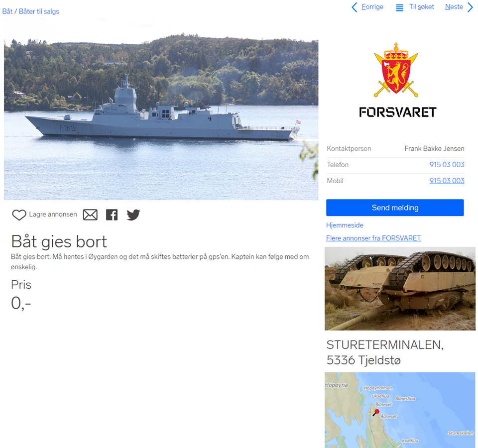This screenshot has width=478, height=448.
Task: Open Flere annonser fra FORSVARET
Action: point(373,238)
